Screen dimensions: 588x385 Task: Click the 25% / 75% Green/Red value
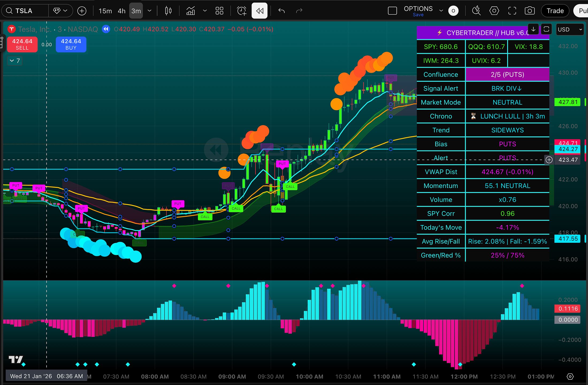(507, 255)
